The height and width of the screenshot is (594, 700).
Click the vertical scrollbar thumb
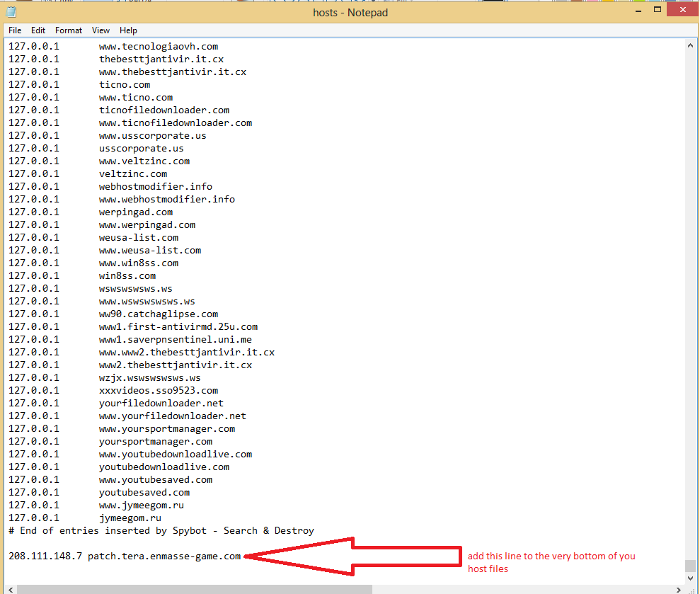coord(690,566)
